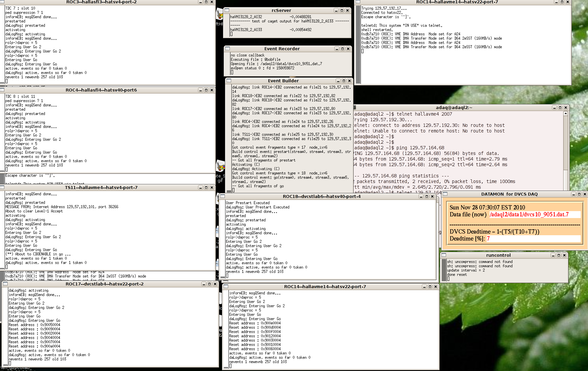Maximize the ROC18--dvcstlab6 window

click(427, 197)
